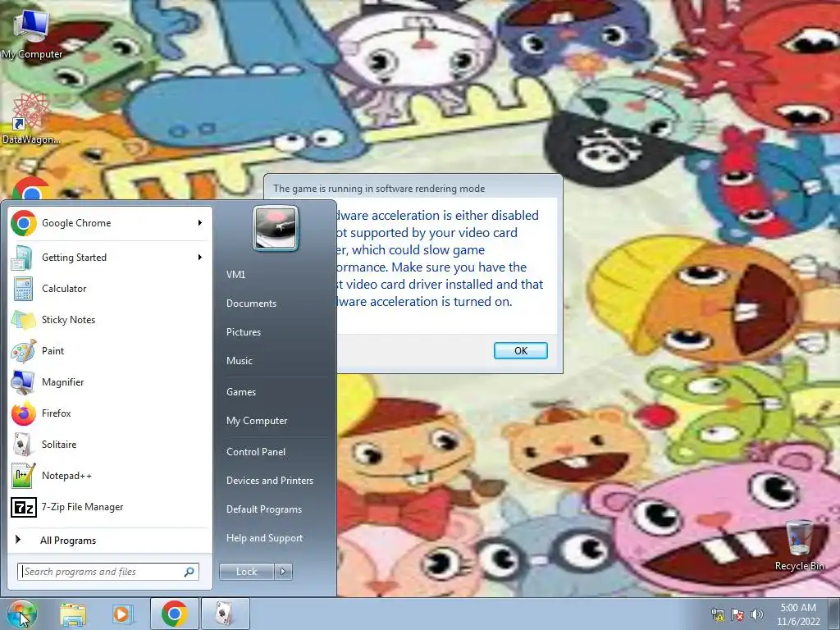Click the Show desktop strip at the taskbar's right end

(834, 614)
